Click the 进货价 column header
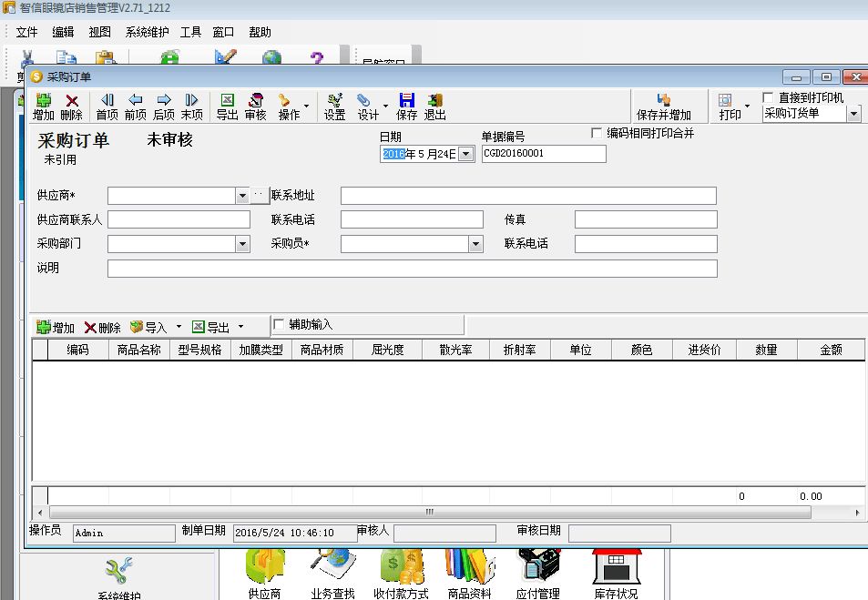 (x=704, y=350)
